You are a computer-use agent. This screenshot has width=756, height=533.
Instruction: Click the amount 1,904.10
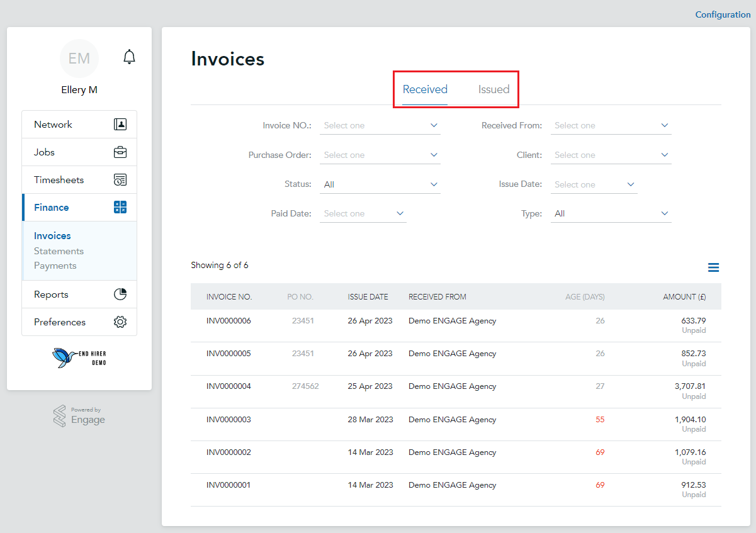690,420
